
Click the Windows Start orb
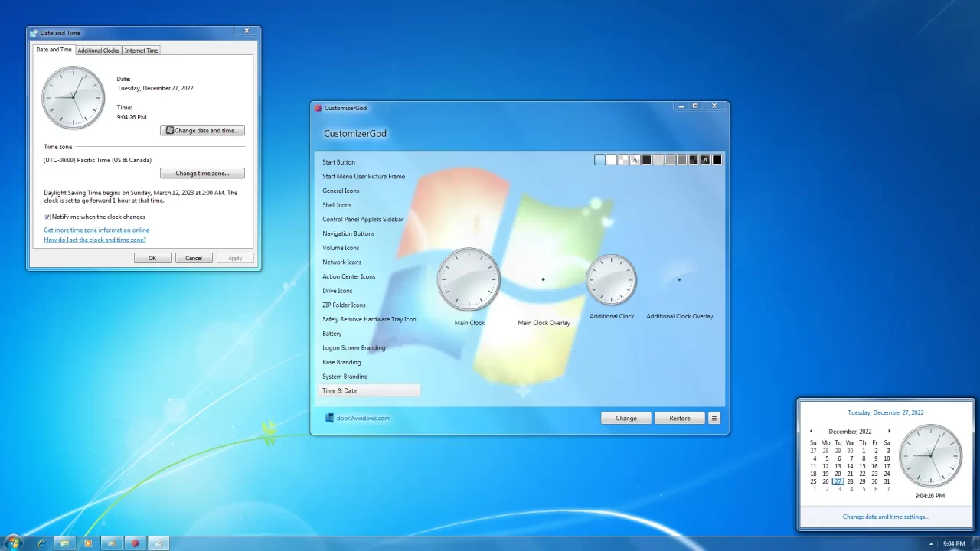tap(13, 543)
